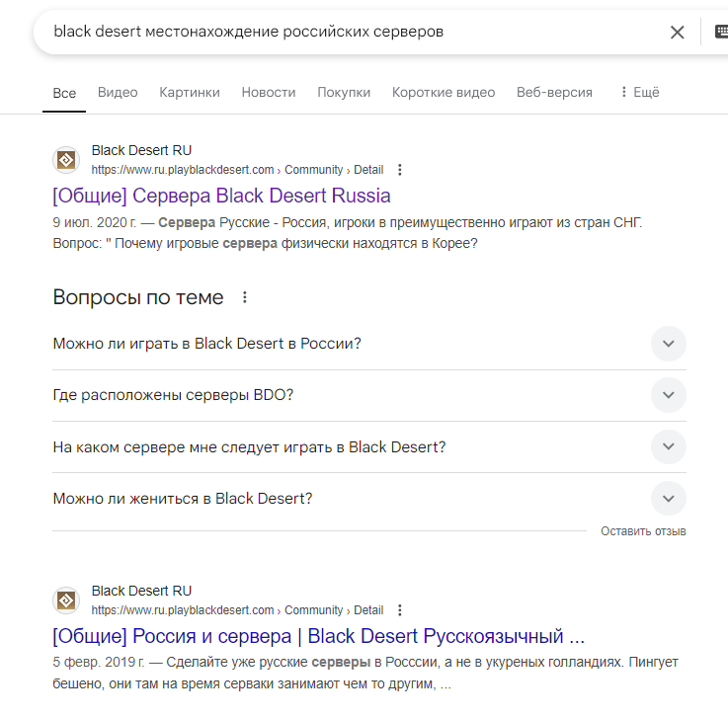Viewport: 728px width, 719px height.
Task: Open options menu next to Вопросы по теме
Action: pos(245,297)
